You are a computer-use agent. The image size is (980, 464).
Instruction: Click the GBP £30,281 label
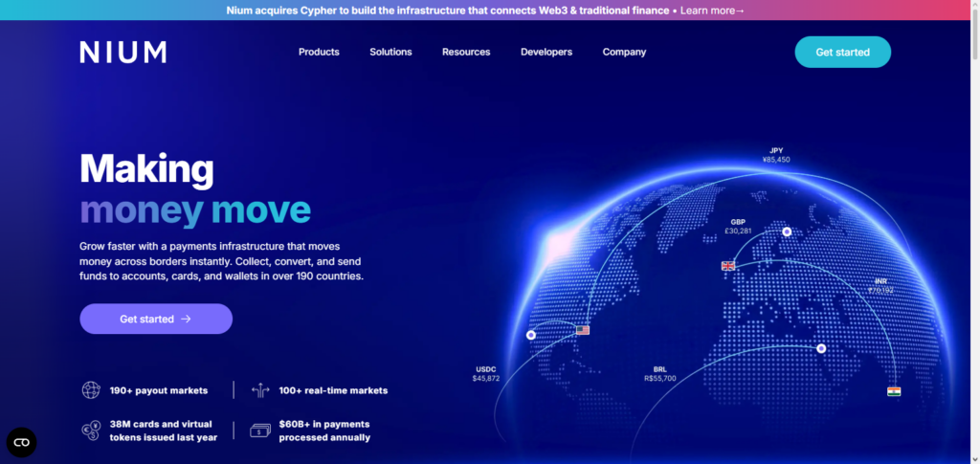[738, 226]
